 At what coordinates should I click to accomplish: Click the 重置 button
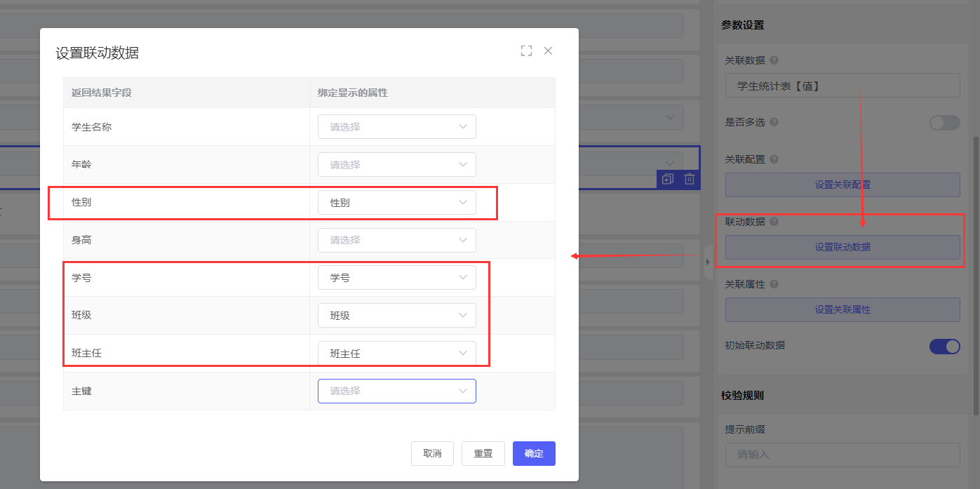pos(483,453)
